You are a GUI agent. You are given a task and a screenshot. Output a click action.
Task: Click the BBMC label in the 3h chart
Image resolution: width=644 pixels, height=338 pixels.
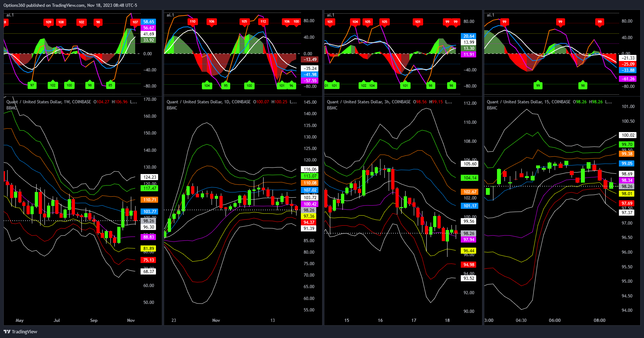pos(332,108)
